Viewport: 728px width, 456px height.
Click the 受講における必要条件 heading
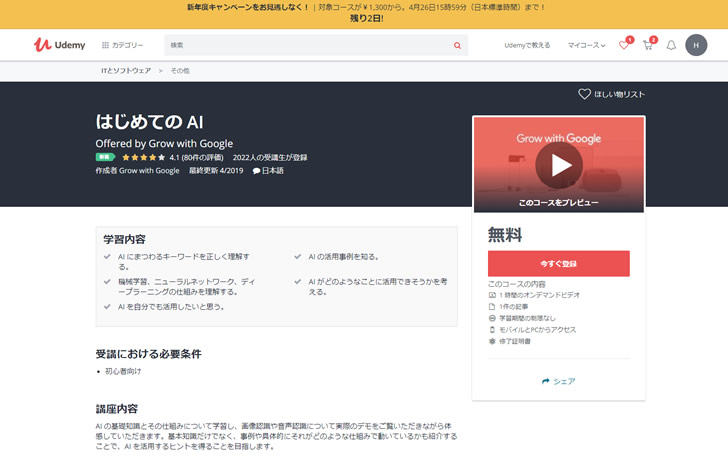tap(149, 354)
